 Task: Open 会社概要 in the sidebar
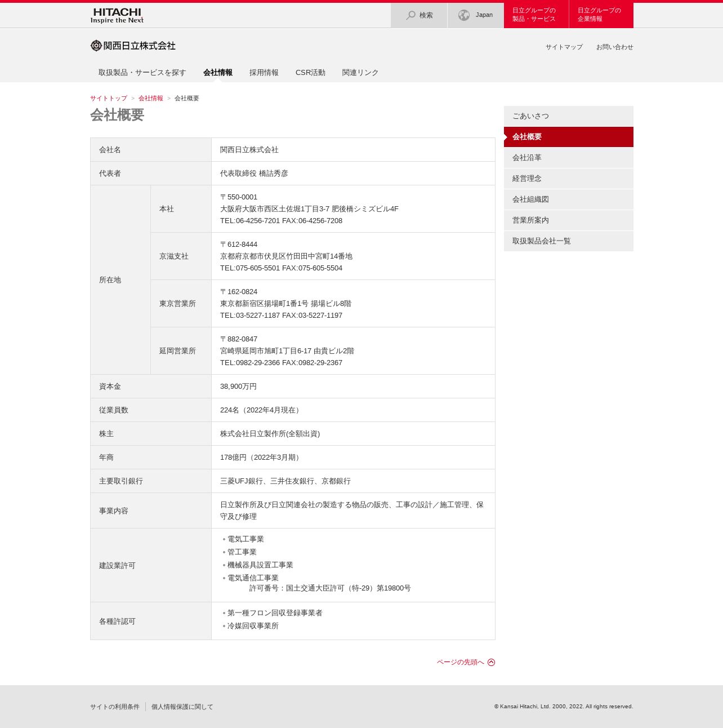569,137
